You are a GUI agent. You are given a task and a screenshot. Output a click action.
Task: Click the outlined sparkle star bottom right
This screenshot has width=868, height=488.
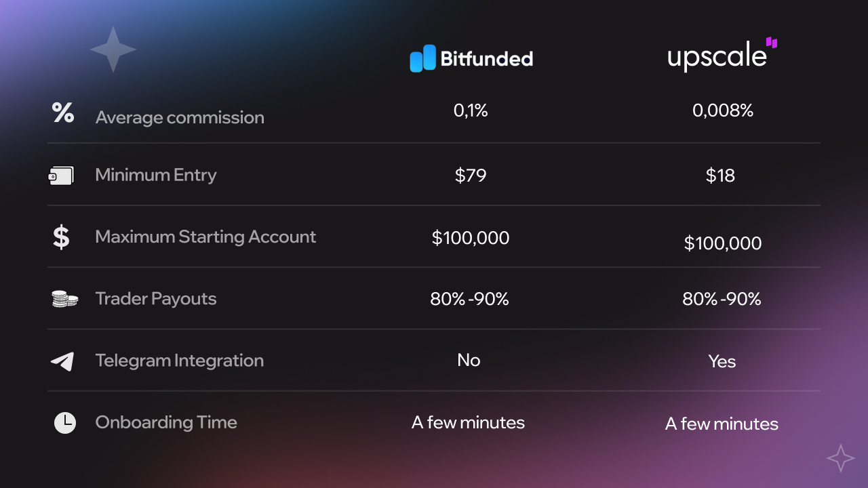coord(840,459)
